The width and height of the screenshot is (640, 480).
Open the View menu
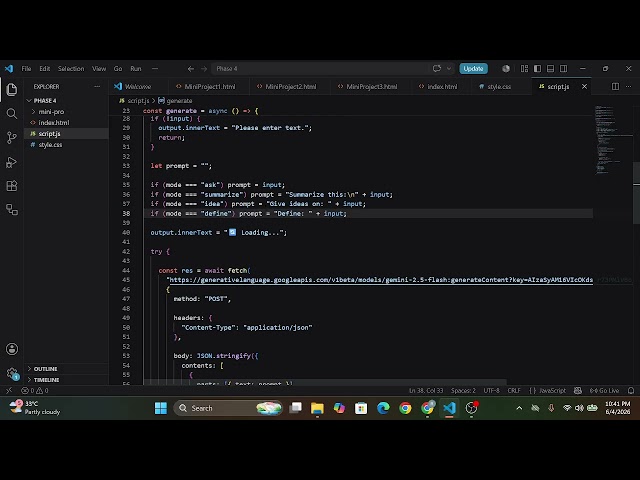click(99, 69)
